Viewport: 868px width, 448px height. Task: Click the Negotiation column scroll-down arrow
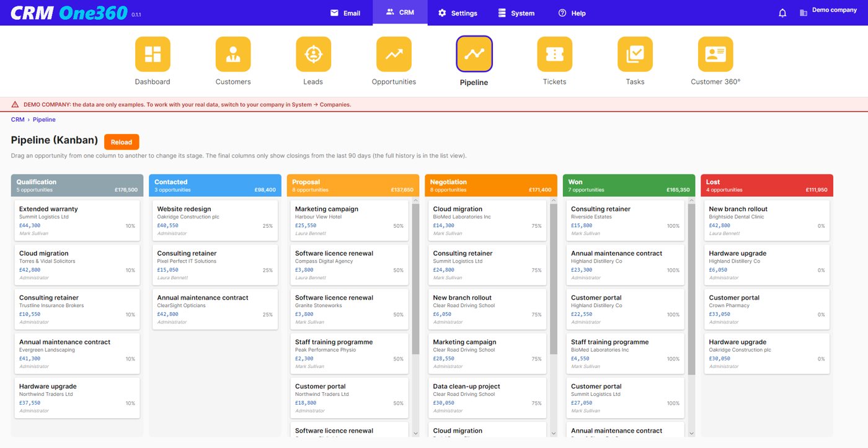click(554, 433)
